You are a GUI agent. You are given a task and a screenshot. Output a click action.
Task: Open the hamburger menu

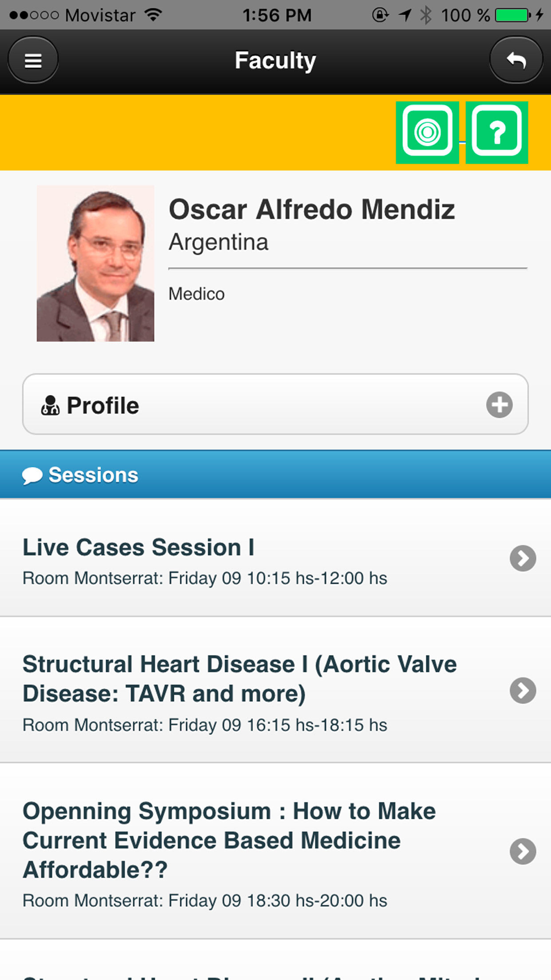(33, 60)
